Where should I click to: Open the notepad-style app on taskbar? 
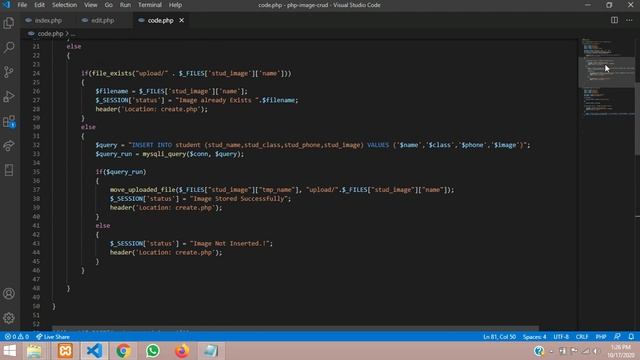click(211, 351)
